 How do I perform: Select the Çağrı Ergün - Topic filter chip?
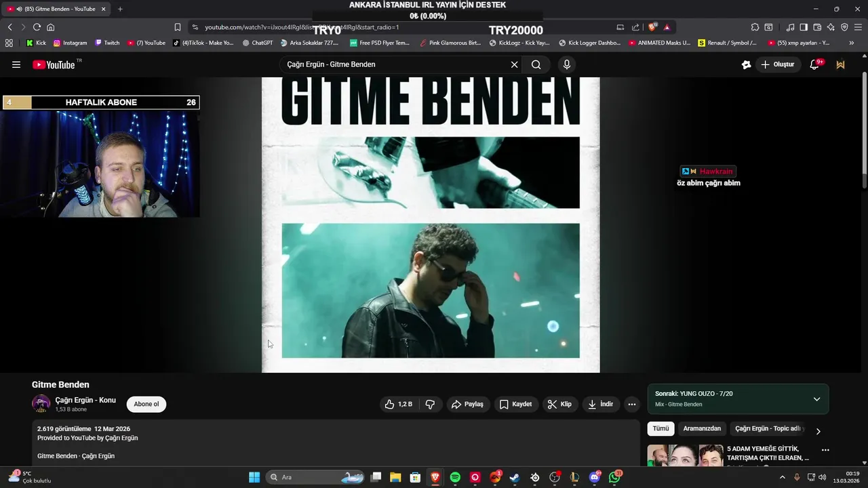pos(768,428)
